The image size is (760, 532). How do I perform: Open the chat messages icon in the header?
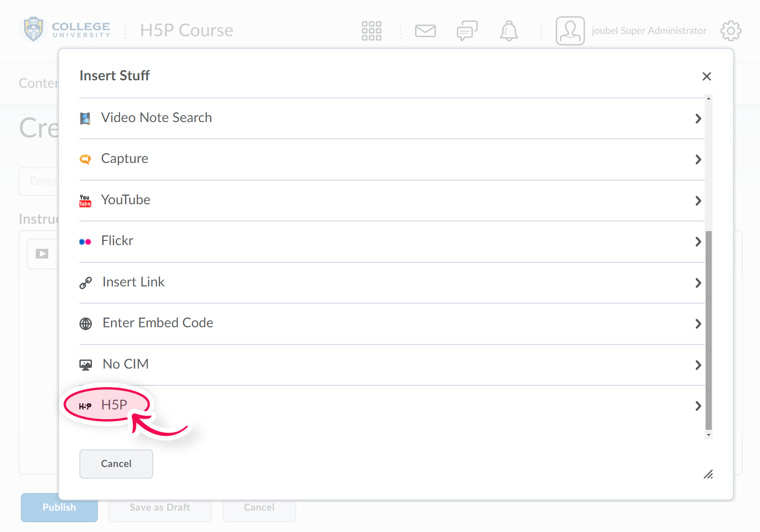(x=467, y=31)
